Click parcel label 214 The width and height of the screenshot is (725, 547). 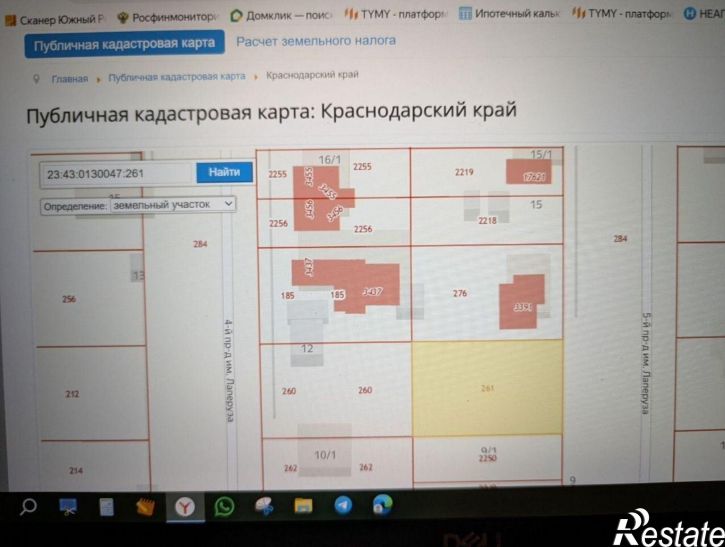[76, 471]
